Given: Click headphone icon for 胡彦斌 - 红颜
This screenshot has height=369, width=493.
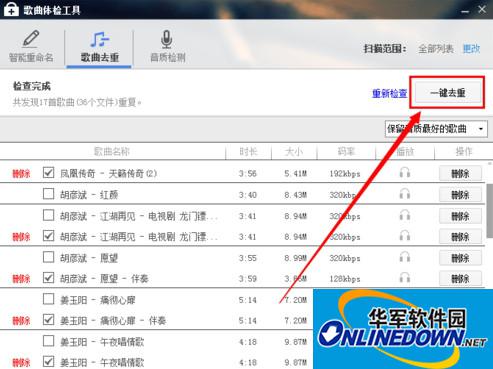Looking at the screenshot, I should click(405, 194).
